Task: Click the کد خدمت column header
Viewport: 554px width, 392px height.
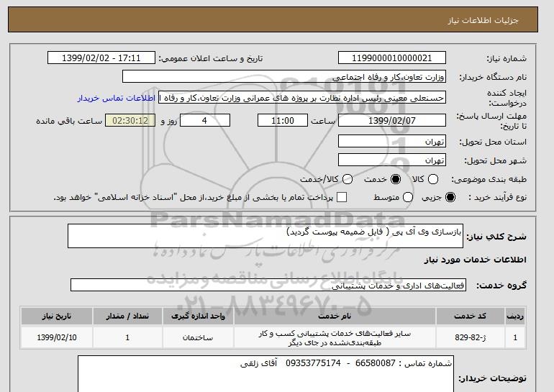Action: (471, 316)
